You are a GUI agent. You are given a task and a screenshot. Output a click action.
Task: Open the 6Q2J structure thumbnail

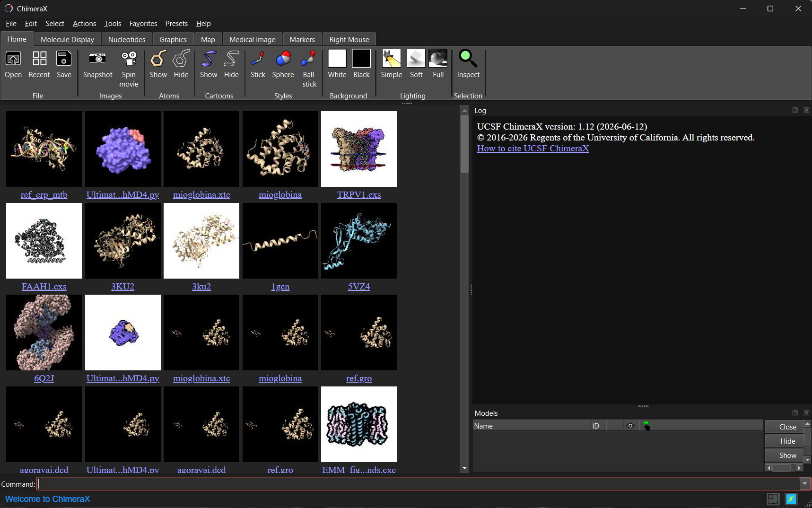pos(44,333)
